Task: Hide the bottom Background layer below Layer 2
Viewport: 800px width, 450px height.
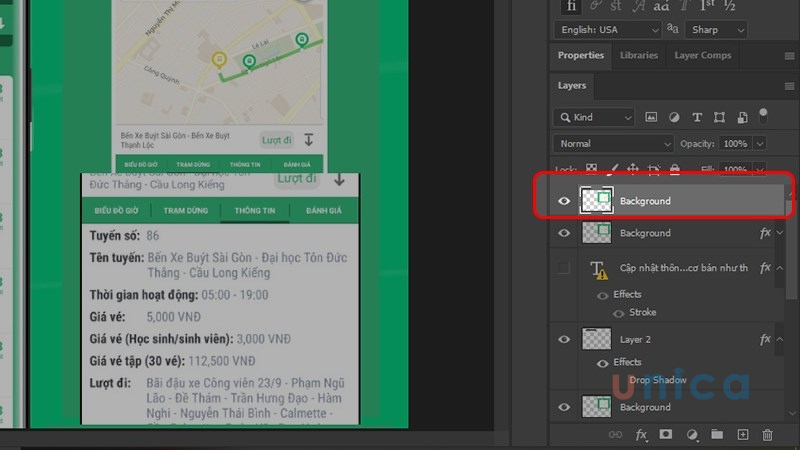Action: tap(564, 407)
